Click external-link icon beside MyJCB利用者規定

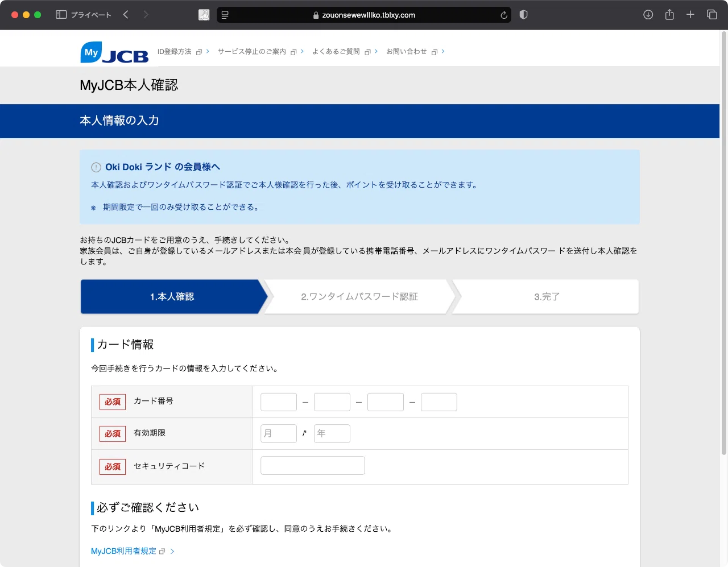click(x=162, y=552)
